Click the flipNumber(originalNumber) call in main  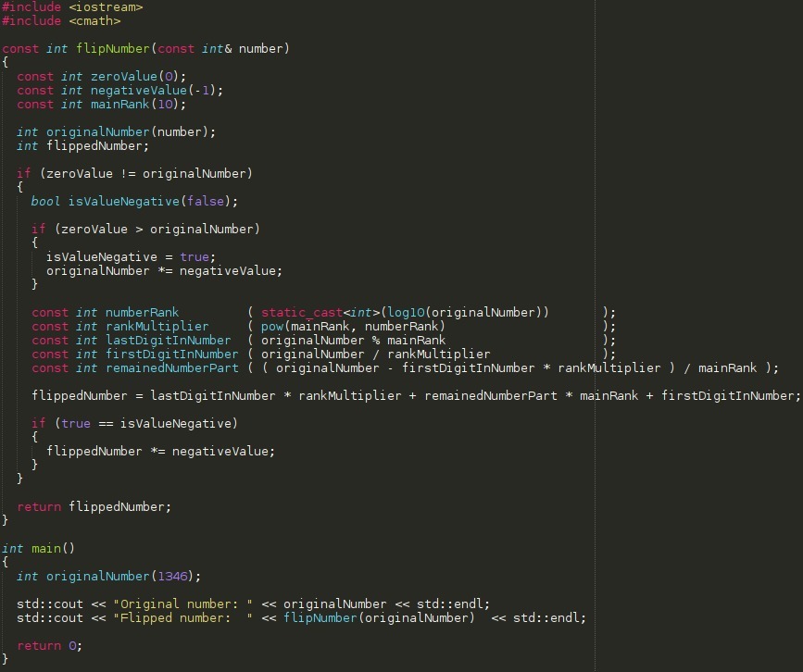click(x=379, y=617)
